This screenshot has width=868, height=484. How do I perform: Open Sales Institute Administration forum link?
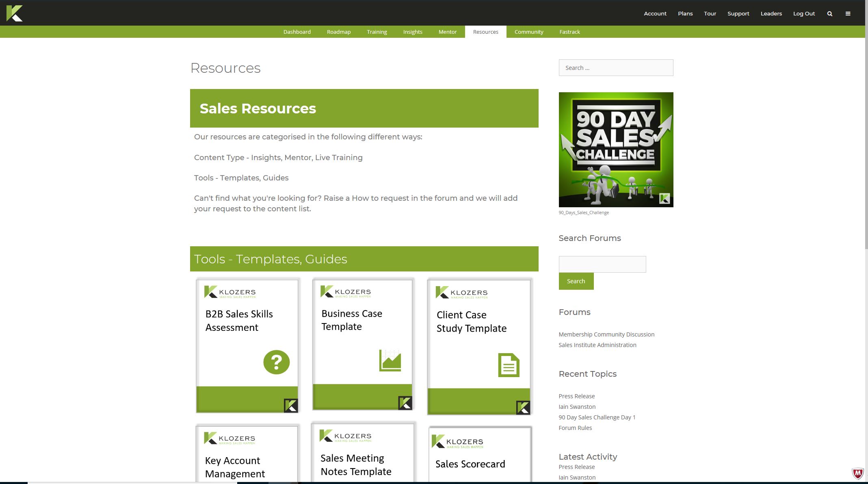pyautogui.click(x=597, y=345)
